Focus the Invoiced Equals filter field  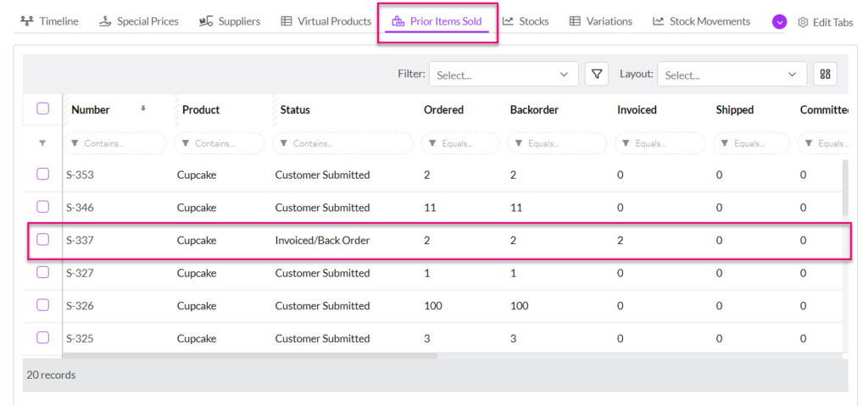point(659,143)
